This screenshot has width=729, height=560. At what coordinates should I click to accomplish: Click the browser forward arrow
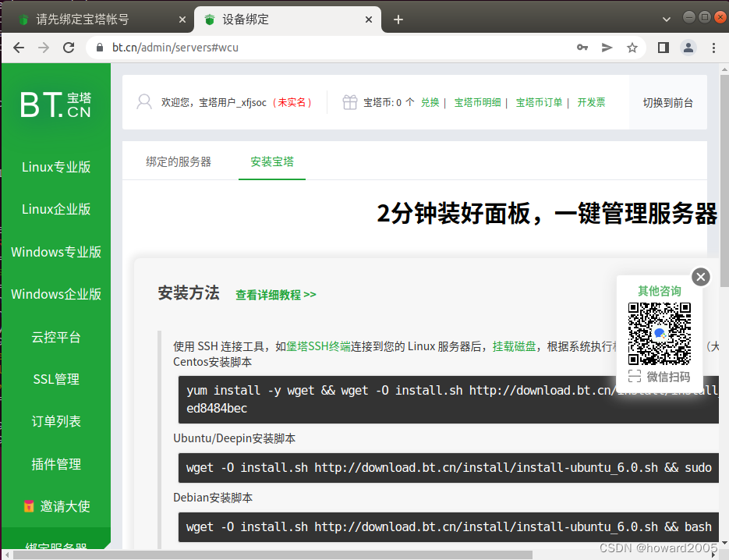44,48
